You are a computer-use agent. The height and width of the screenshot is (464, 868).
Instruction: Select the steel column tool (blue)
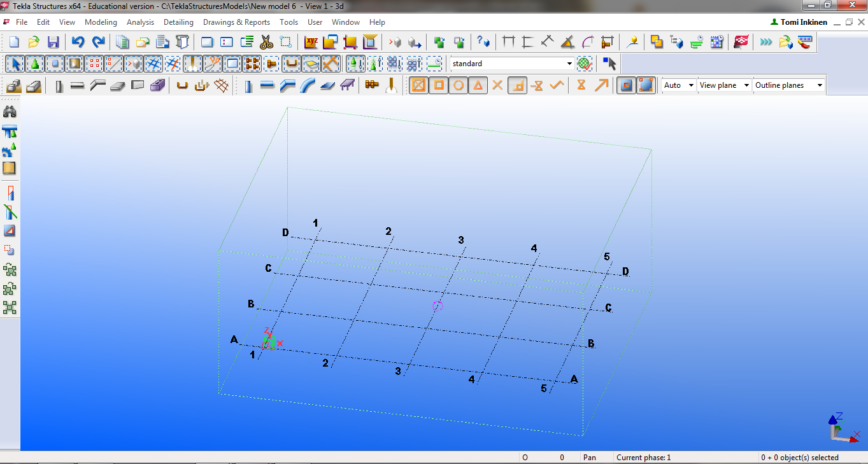coord(248,85)
